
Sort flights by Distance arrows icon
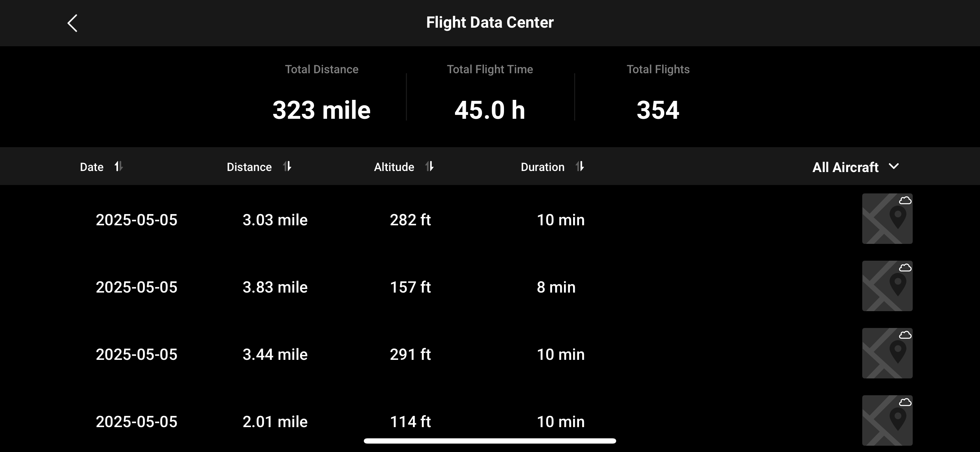pos(287,166)
